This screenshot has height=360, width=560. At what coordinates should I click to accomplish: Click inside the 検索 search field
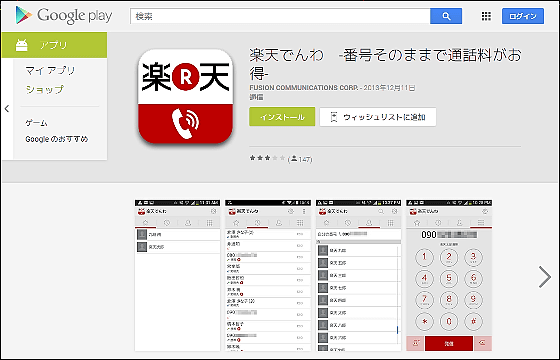[280, 16]
